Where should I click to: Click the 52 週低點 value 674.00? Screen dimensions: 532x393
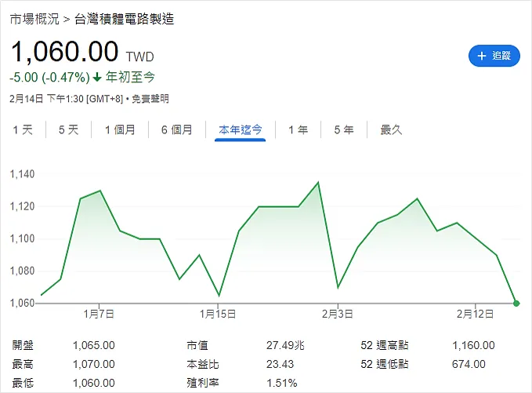coord(469,364)
